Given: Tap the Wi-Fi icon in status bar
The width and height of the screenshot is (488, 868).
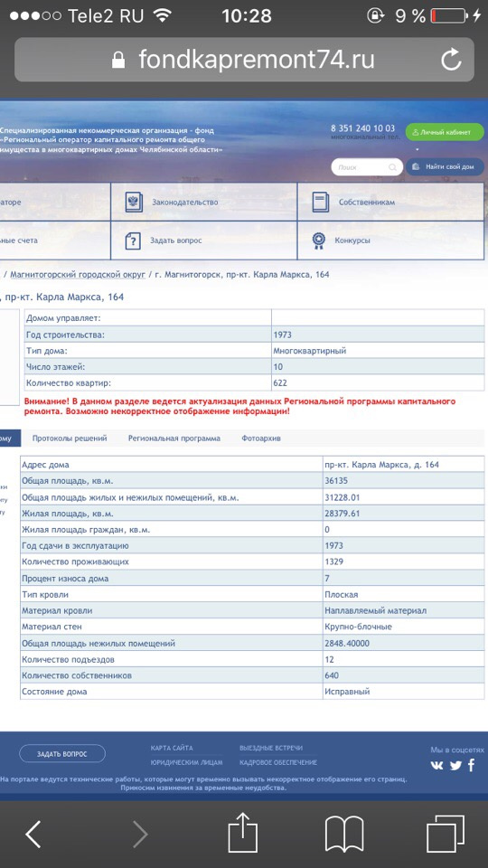Looking at the screenshot, I should pos(163,15).
